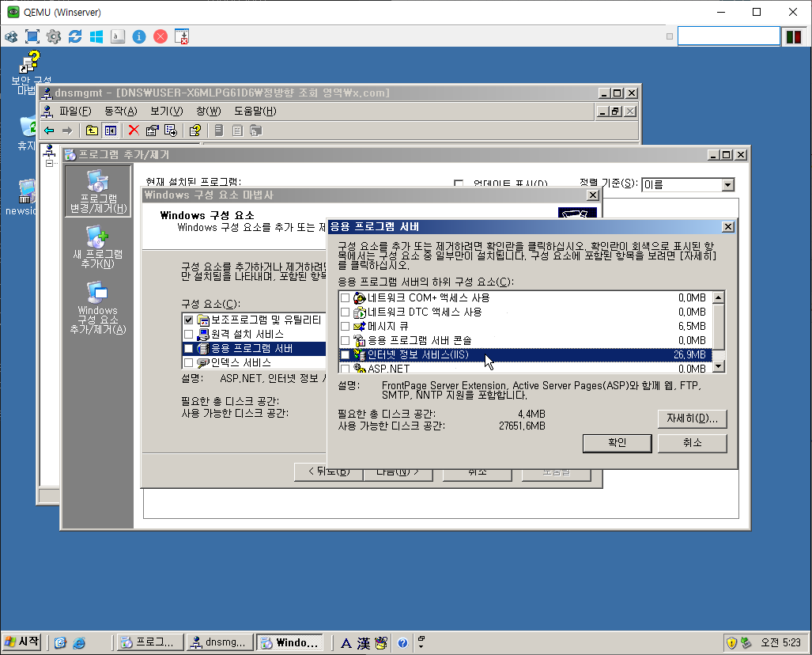Toggle console tree pane icon in dnsmgmt
This screenshot has height=655, width=812.
click(111, 131)
